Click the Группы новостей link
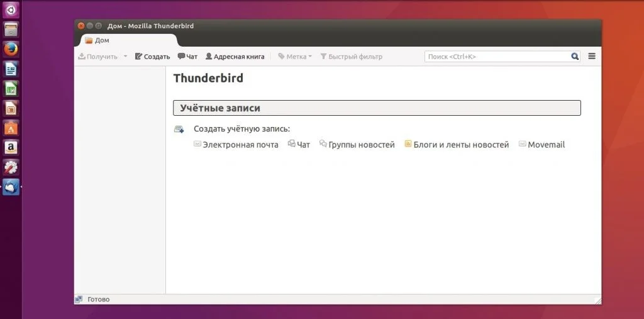The height and width of the screenshot is (319, 644). coord(357,145)
